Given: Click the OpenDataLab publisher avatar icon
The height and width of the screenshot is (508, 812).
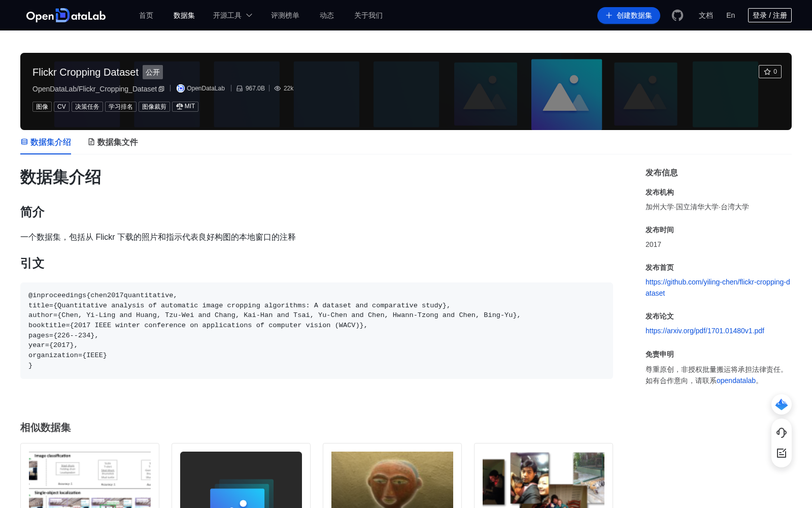Looking at the screenshot, I should point(180,88).
